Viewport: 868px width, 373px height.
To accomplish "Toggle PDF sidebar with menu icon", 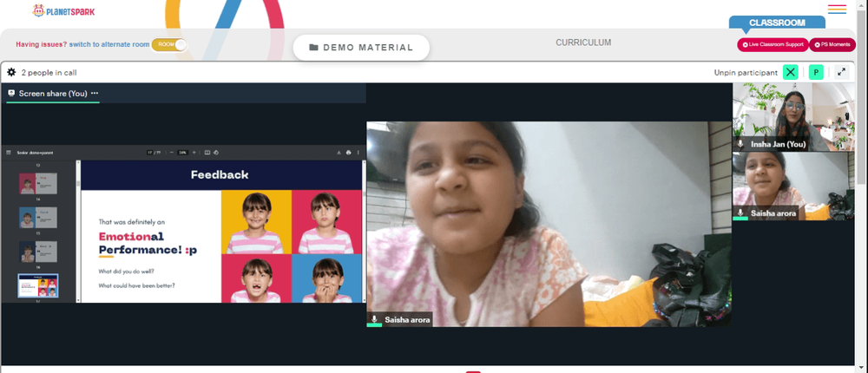I will pyautogui.click(x=9, y=152).
